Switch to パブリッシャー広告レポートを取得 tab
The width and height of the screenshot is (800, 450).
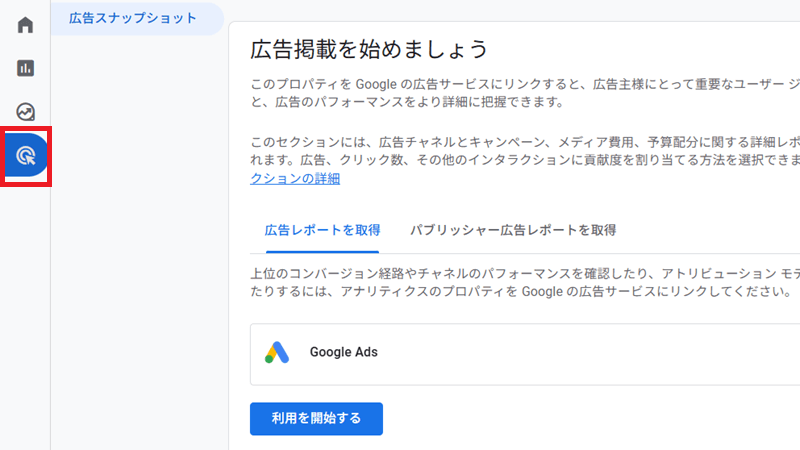coord(513,230)
